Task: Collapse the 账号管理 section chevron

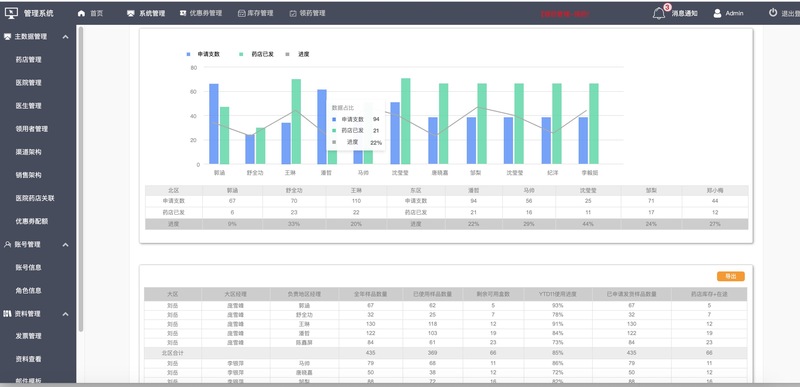Action: [x=65, y=245]
